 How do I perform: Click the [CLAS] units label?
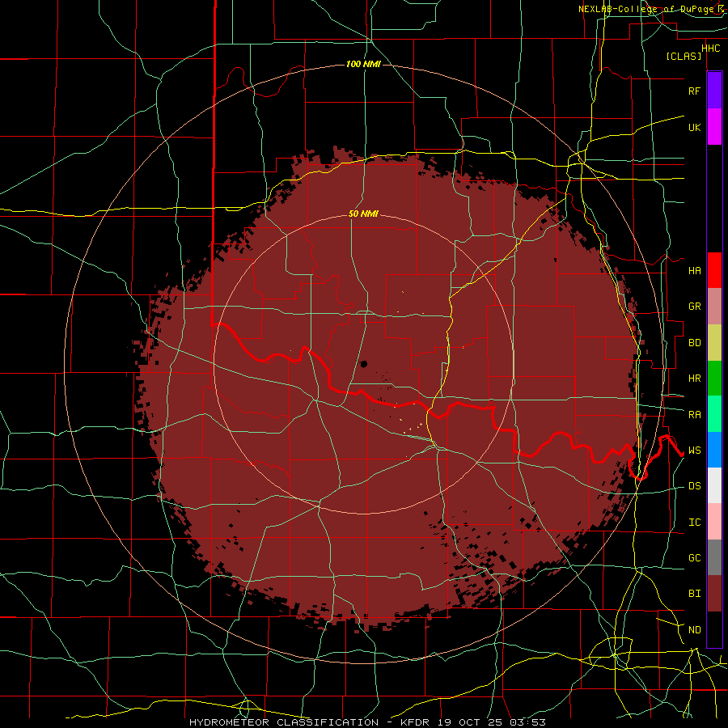point(684,56)
